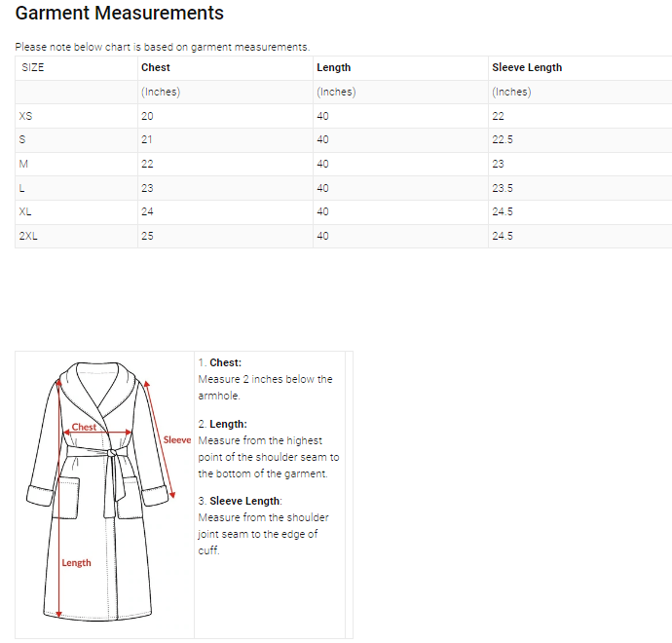Click sleeve length value 23.5 for L
This screenshot has height=643, width=672.
(x=503, y=188)
